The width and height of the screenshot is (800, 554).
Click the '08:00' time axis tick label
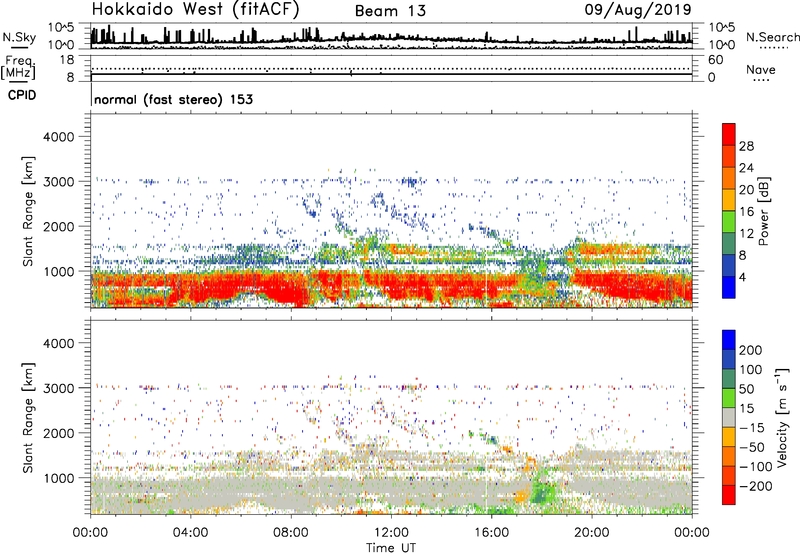pyautogui.click(x=291, y=533)
